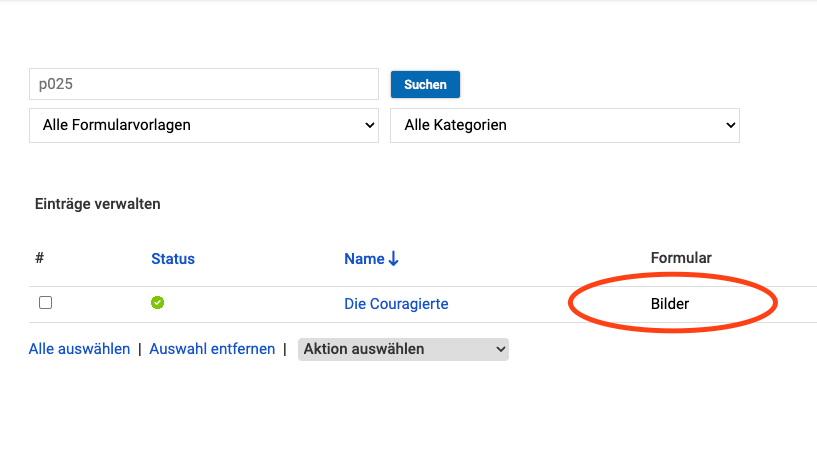The height and width of the screenshot is (451, 817).
Task: Click the Formular column header
Action: [681, 258]
